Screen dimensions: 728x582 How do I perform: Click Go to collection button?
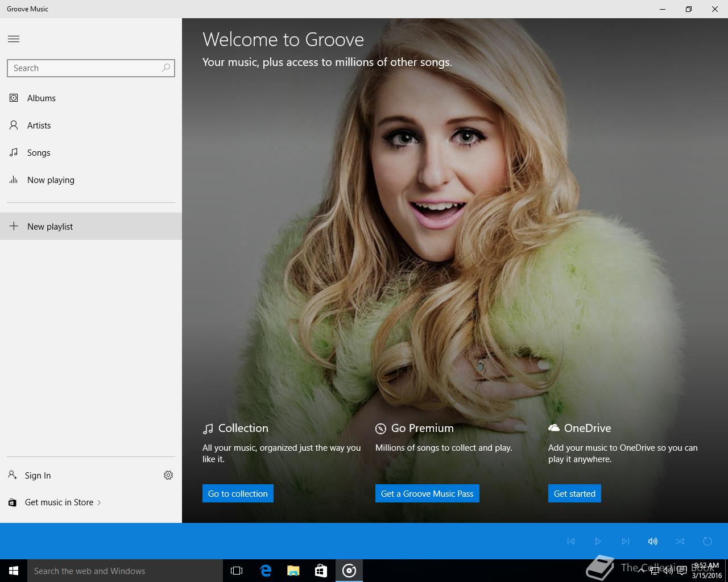(238, 493)
